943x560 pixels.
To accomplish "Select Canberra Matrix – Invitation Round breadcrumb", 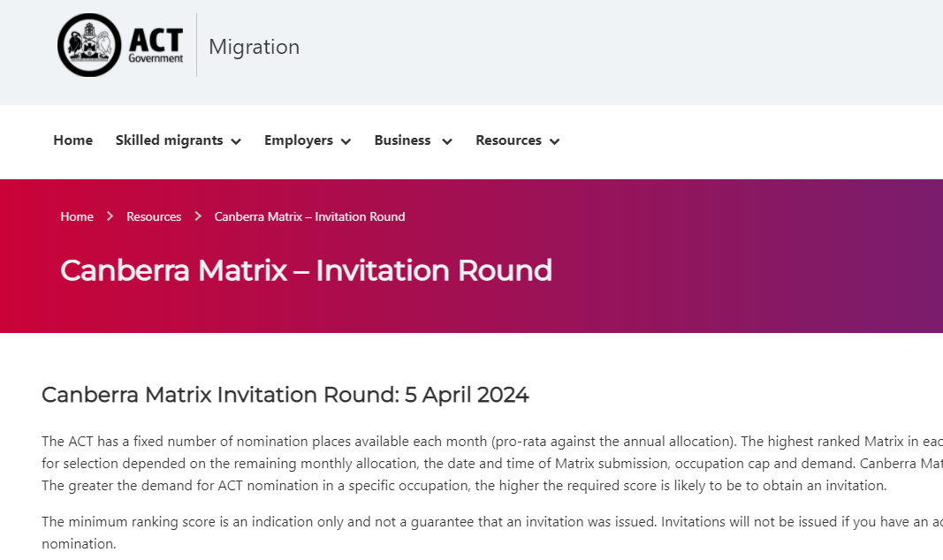I will coord(309,216).
